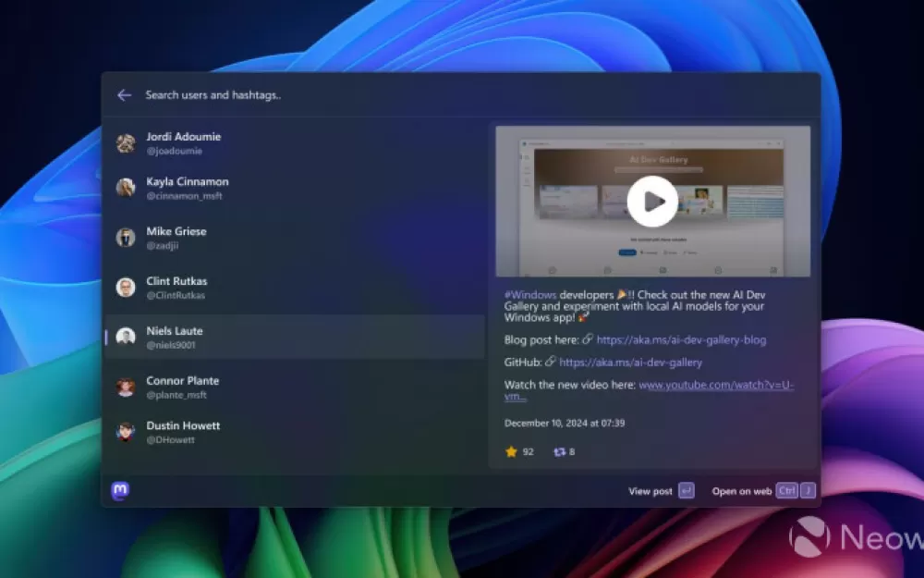Image resolution: width=924 pixels, height=578 pixels.
Task: Open the Mastodon logo icon
Action: [x=120, y=490]
